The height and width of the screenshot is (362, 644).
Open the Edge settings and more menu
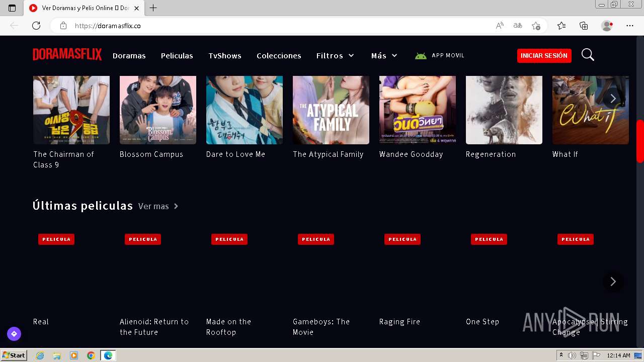tap(630, 26)
